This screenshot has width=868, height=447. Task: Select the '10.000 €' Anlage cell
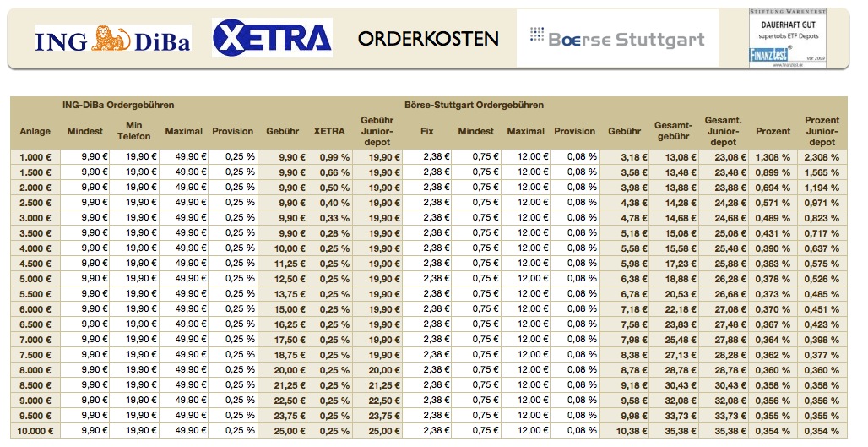[35, 431]
